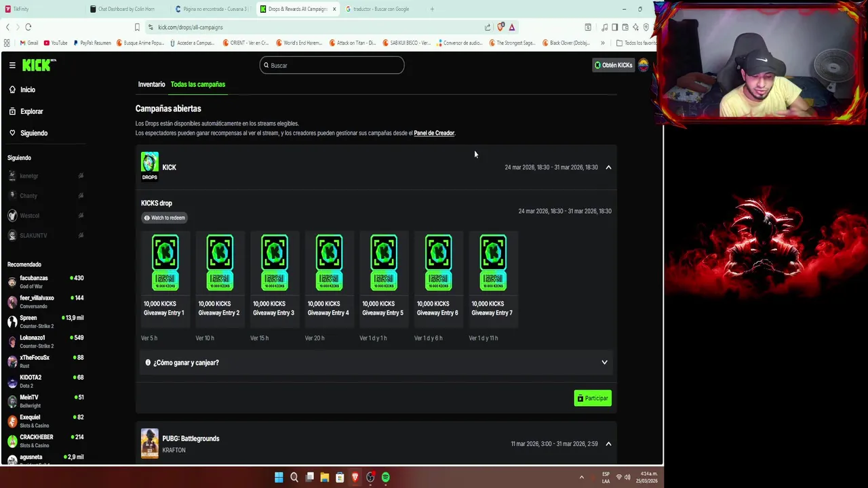Show more bookmarks via chevron
The image size is (868, 488).
coord(602,43)
